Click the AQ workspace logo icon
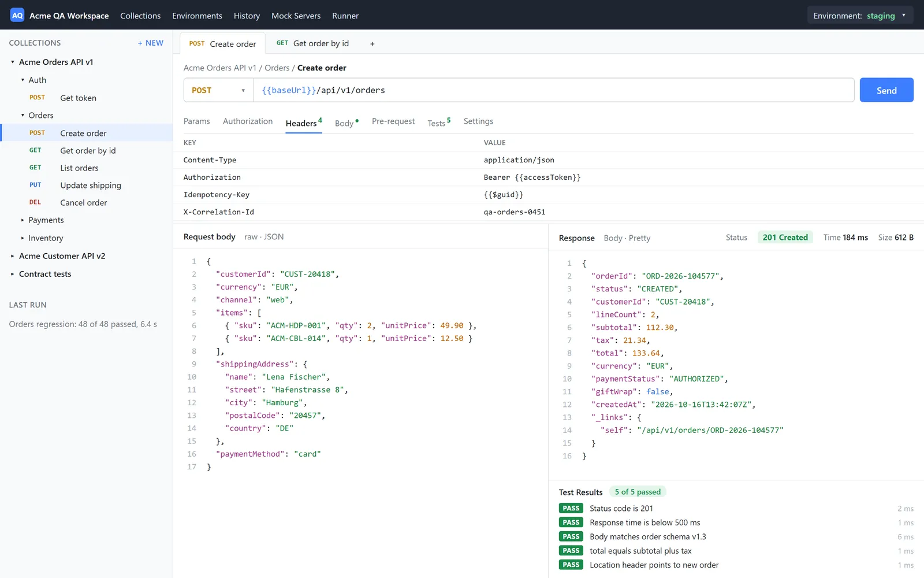 pos(17,16)
